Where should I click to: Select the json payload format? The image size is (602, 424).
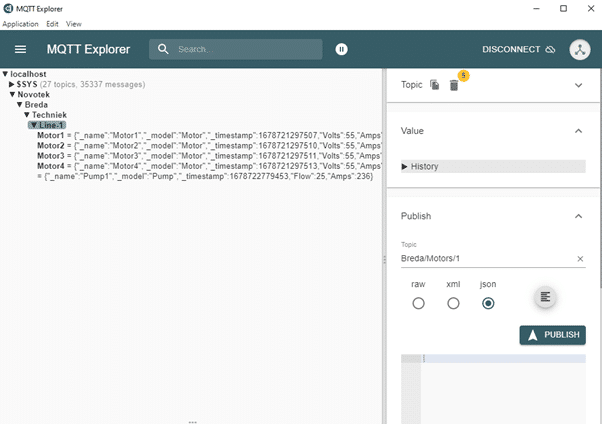pos(488,303)
